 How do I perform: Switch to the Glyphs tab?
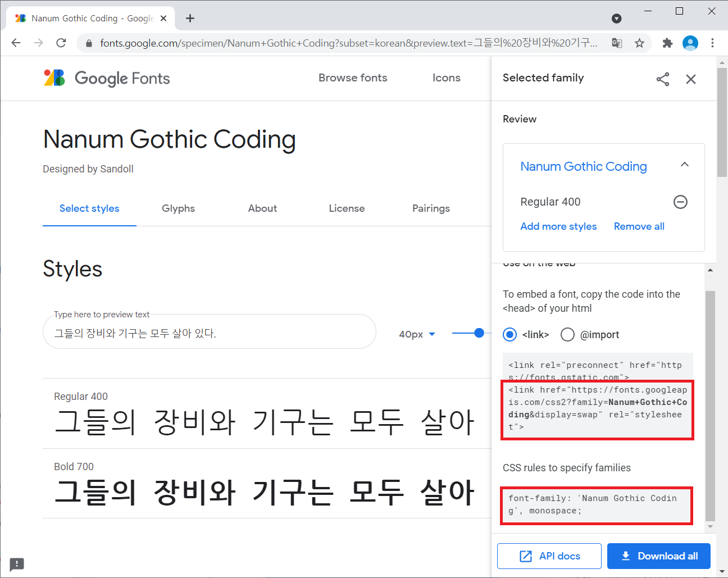[178, 208]
